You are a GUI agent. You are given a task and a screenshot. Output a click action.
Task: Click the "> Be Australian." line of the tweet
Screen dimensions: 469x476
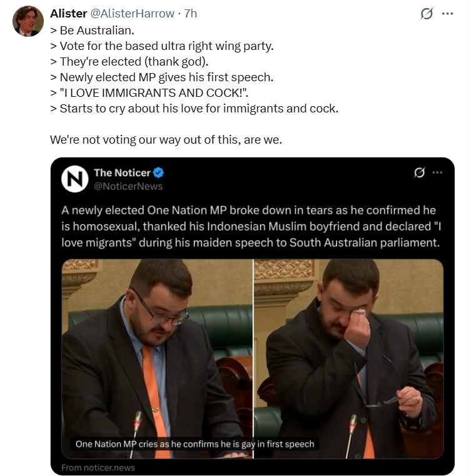click(92, 31)
